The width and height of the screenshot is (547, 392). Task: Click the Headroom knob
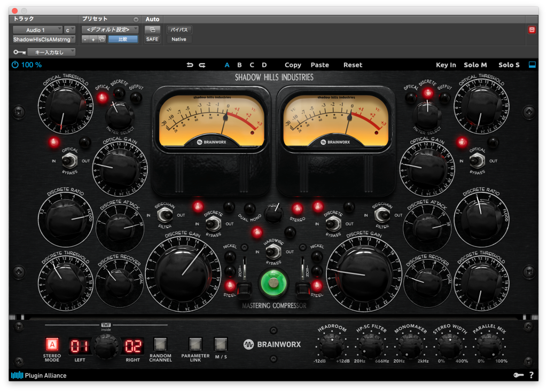pos(331,346)
